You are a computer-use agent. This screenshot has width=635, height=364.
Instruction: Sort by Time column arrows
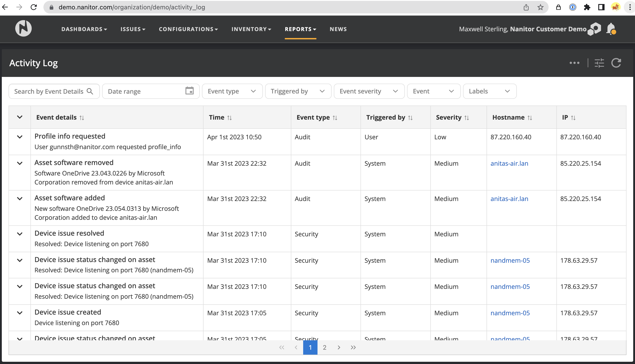pyautogui.click(x=230, y=118)
